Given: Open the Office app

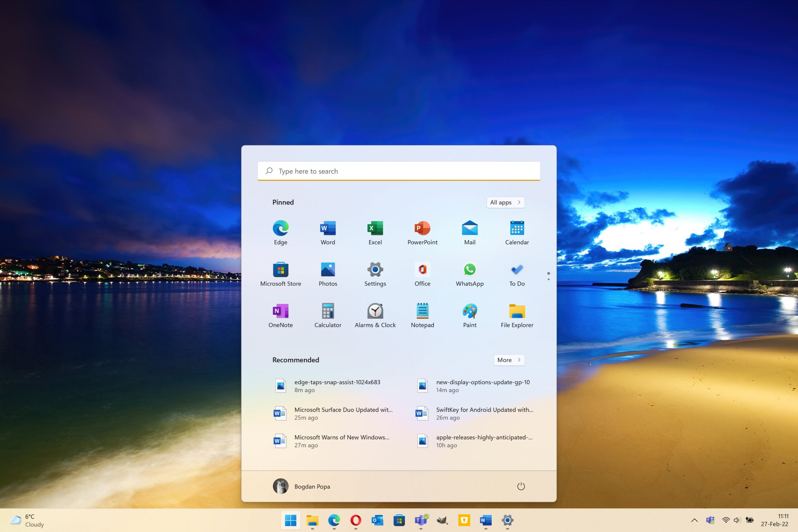Looking at the screenshot, I should pos(422,274).
